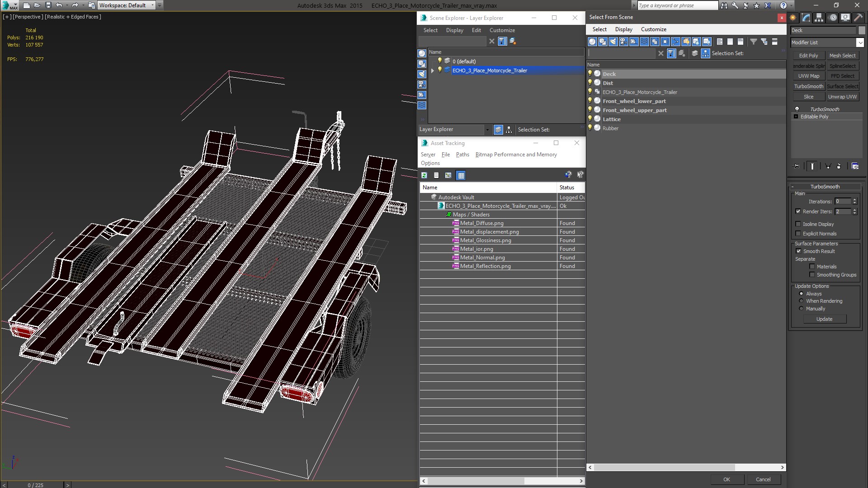Viewport: 868px width, 488px height.
Task: Click Configure Modifier Sets icon
Action: 855,166
